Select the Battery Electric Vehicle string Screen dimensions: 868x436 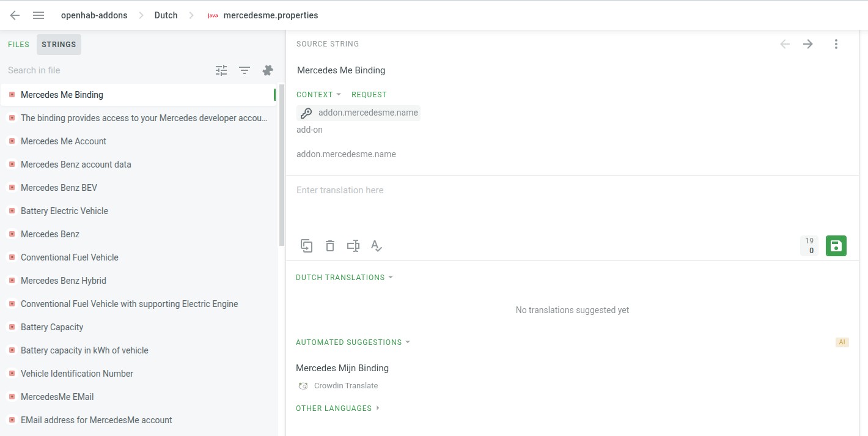coord(138,211)
